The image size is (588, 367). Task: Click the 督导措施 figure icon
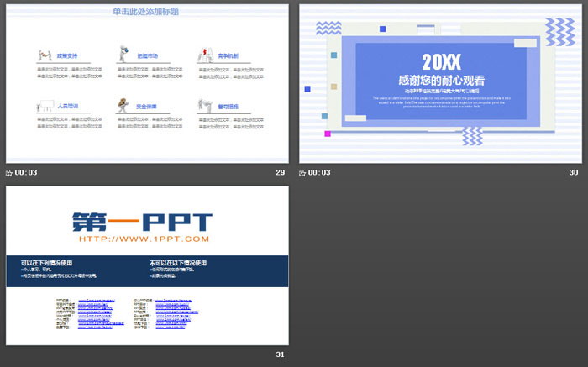[x=205, y=106]
